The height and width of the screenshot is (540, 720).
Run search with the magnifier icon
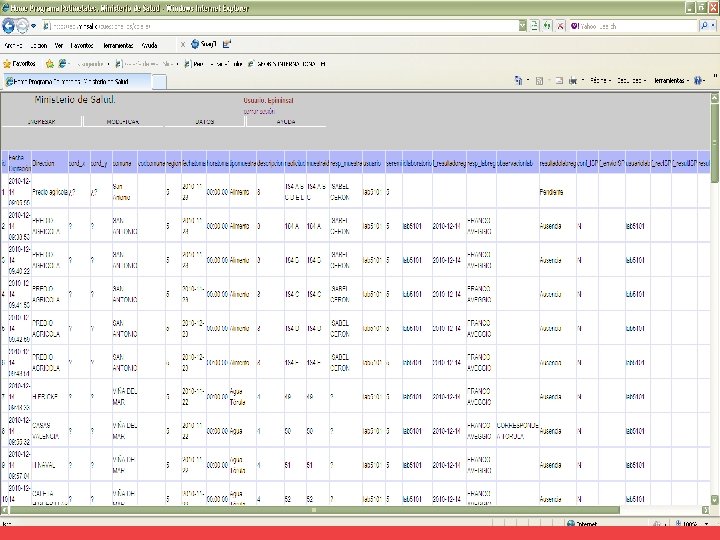(x=704, y=26)
